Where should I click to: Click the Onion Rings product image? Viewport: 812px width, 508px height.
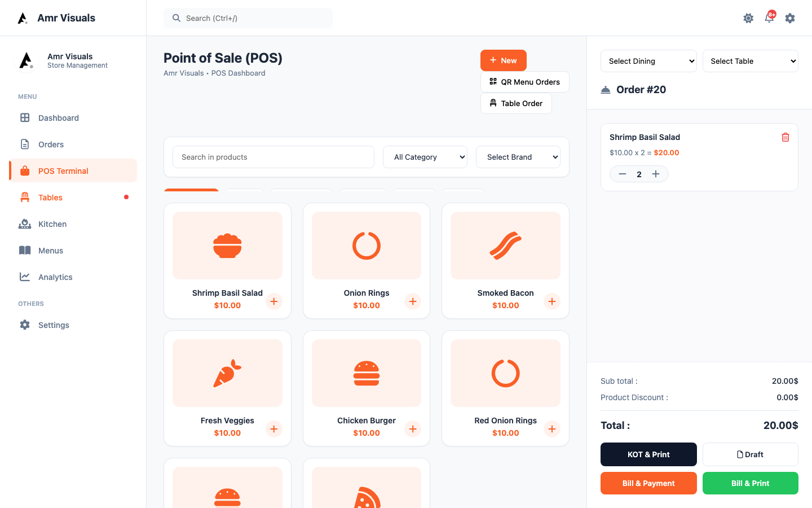367,246
